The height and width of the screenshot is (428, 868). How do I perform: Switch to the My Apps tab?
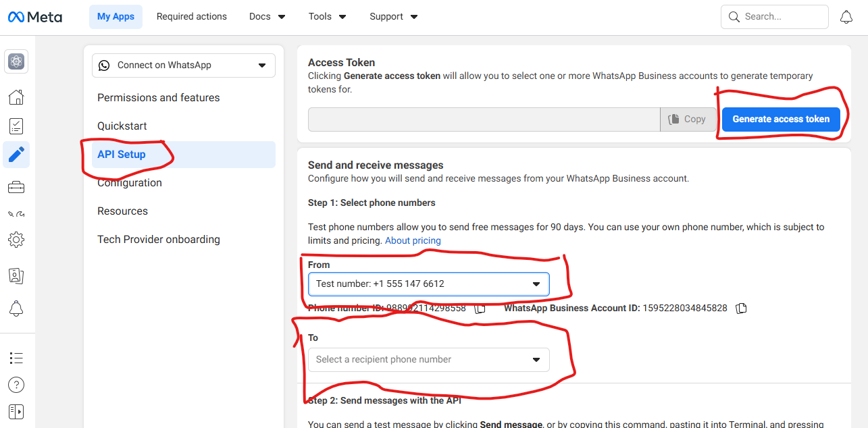click(x=116, y=16)
